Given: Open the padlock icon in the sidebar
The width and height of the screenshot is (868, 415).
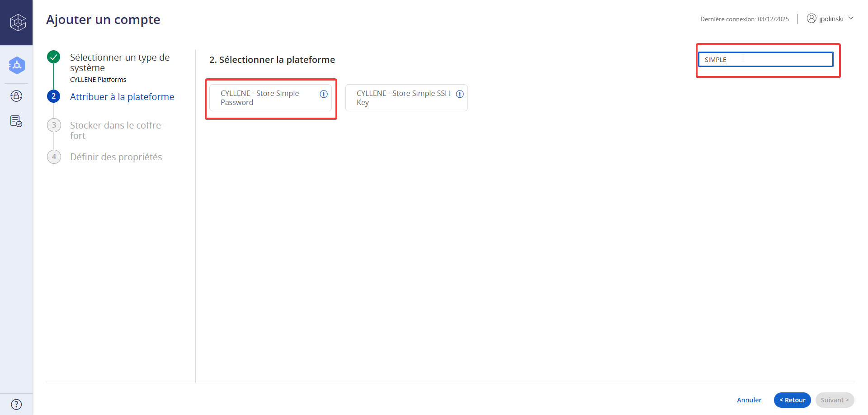Looking at the screenshot, I should point(16,96).
